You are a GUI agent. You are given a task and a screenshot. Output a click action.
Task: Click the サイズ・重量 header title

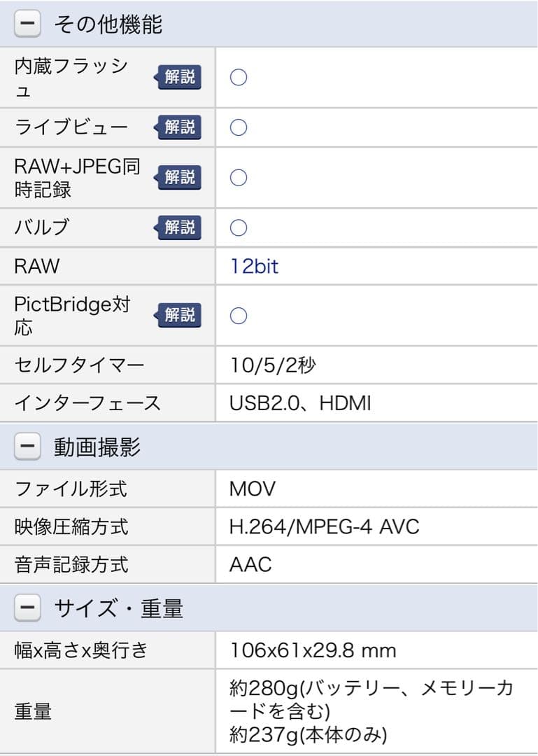point(118,608)
